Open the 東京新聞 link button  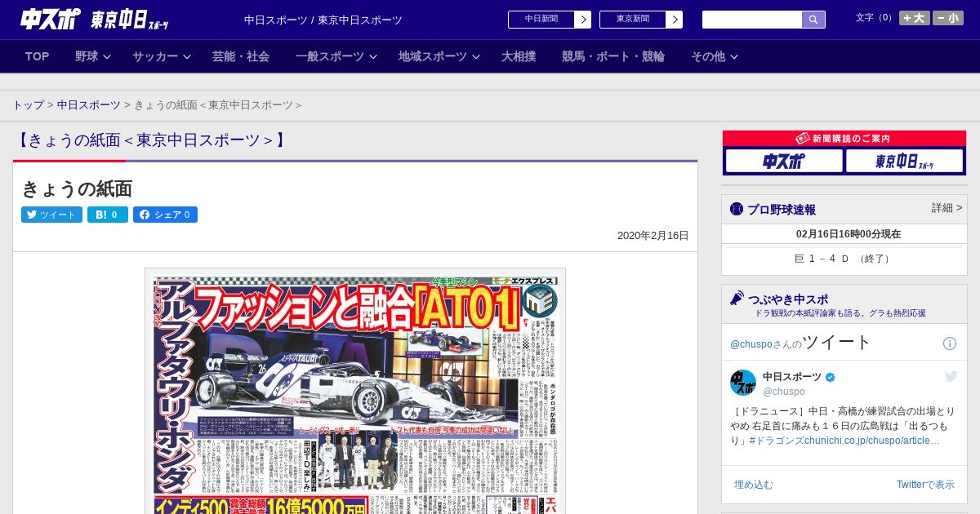coord(641,20)
